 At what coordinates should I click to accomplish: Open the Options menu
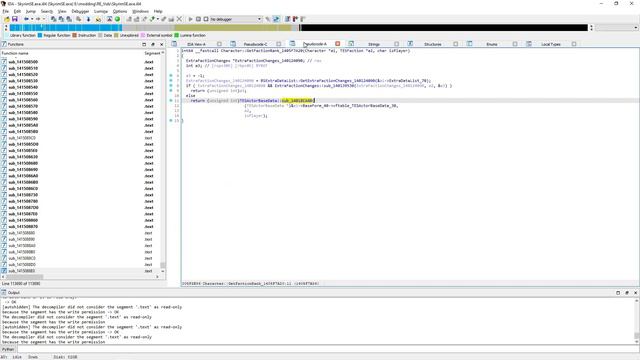tap(120, 11)
